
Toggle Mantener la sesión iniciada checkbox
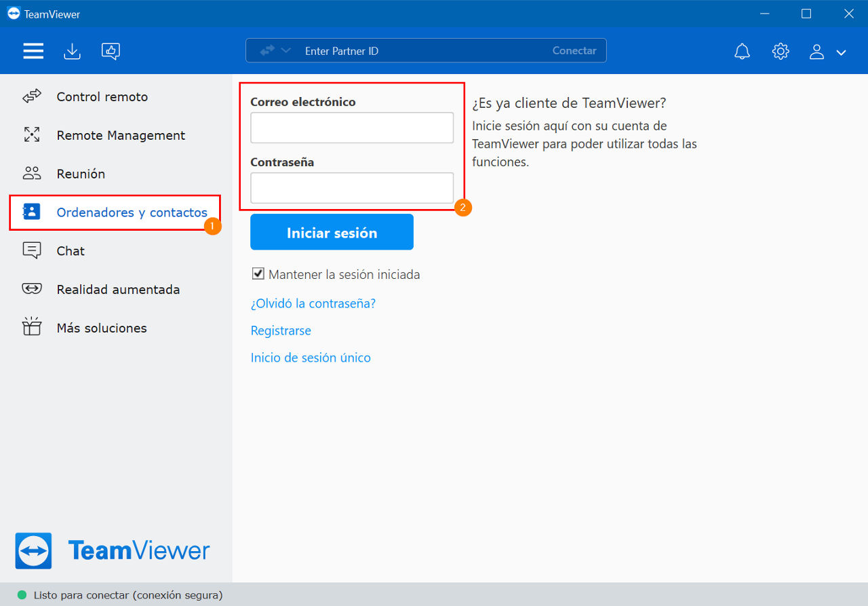tap(258, 273)
